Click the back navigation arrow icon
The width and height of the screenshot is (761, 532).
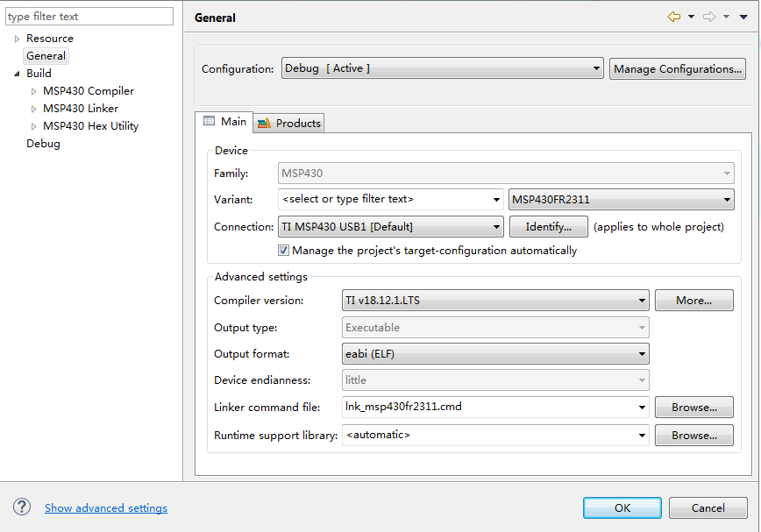[x=673, y=17]
